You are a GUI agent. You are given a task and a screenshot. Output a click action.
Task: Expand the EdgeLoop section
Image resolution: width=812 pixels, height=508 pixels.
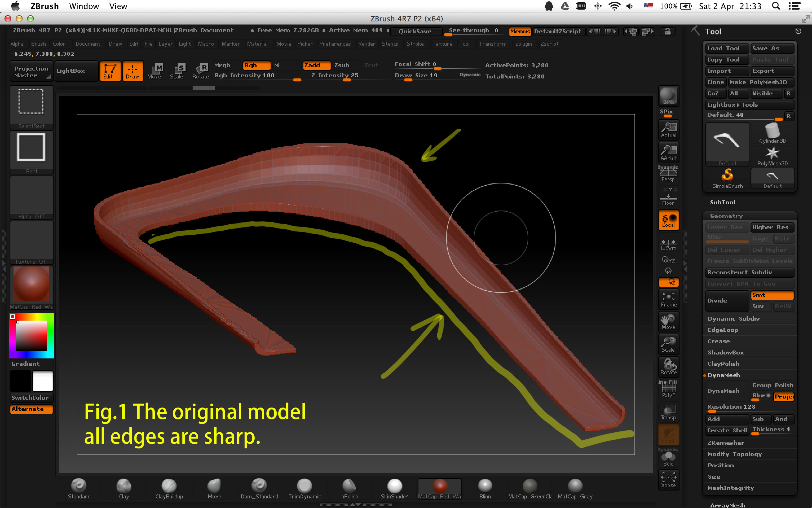[x=723, y=330]
